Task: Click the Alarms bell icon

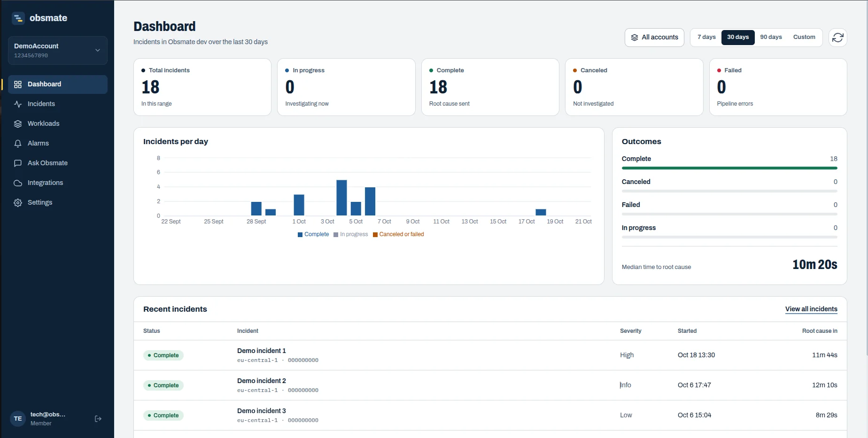Action: (x=18, y=144)
